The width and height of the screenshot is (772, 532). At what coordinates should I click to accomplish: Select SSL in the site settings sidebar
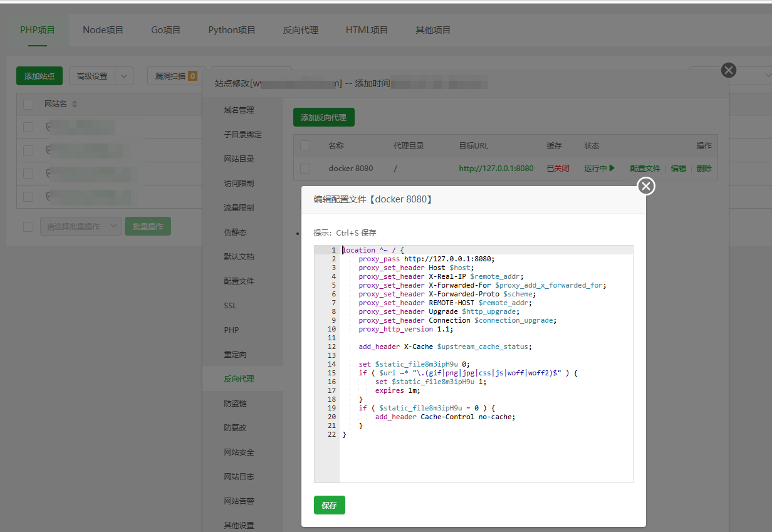230,306
